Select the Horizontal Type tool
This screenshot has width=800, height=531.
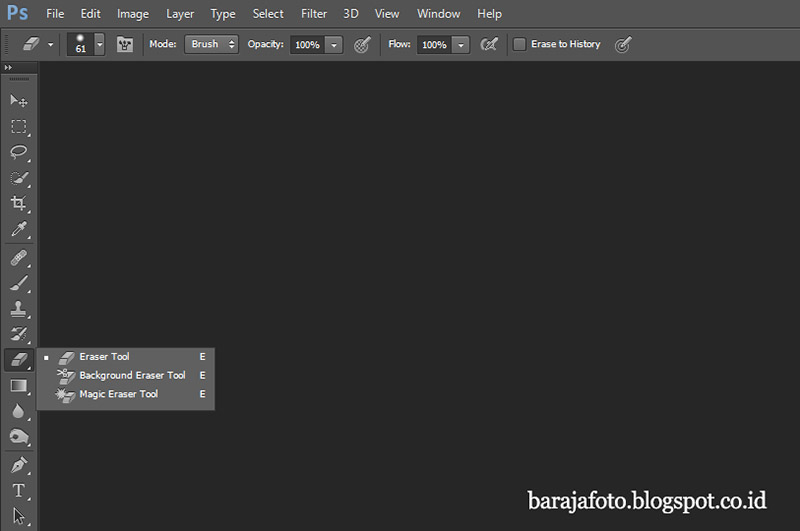(19, 491)
